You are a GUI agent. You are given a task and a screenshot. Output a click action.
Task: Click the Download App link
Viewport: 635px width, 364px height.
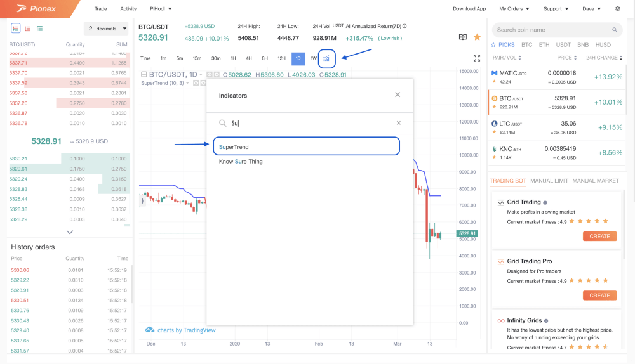(469, 8)
